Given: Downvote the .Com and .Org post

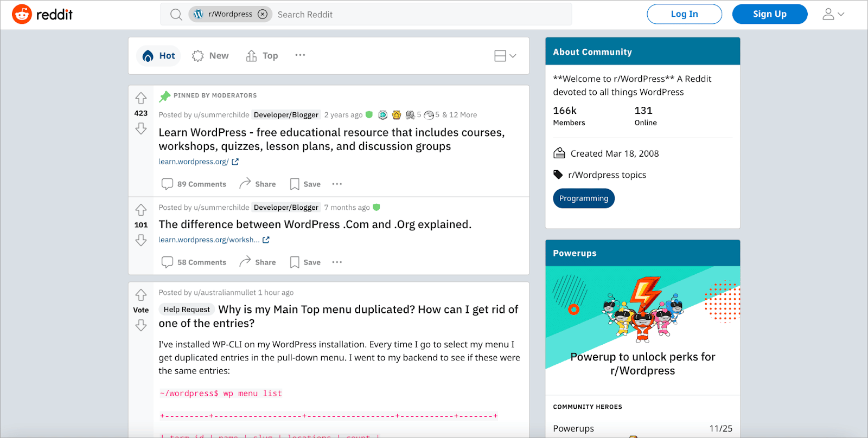Looking at the screenshot, I should (141, 240).
